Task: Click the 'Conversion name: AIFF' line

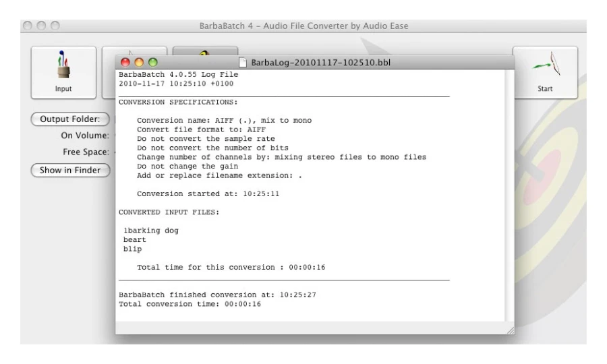Action: [224, 120]
